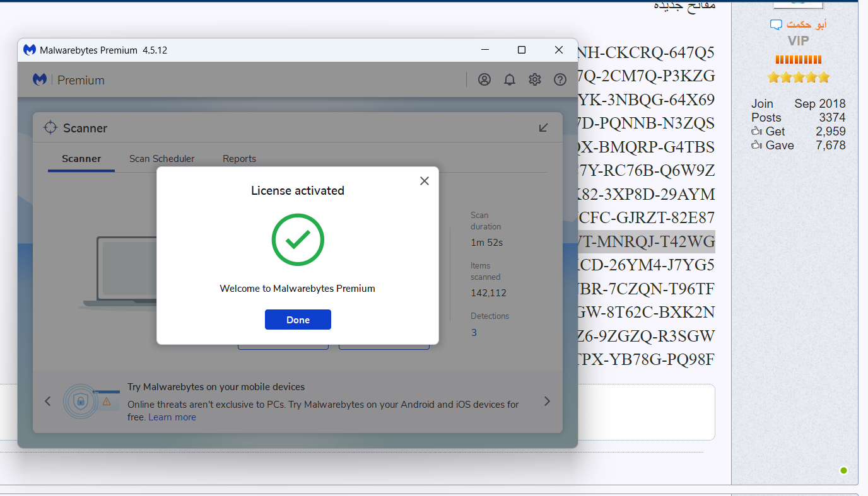Click the key ending CKCRQ-647Q5
The image size is (868, 496).
point(647,52)
